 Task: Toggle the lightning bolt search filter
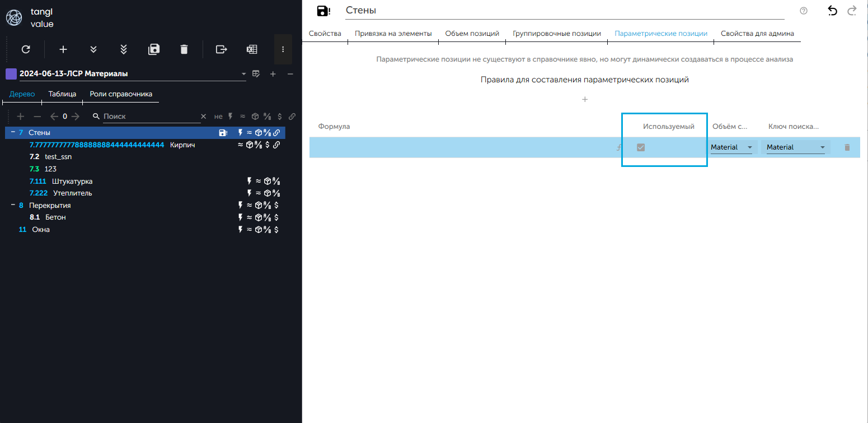231,117
